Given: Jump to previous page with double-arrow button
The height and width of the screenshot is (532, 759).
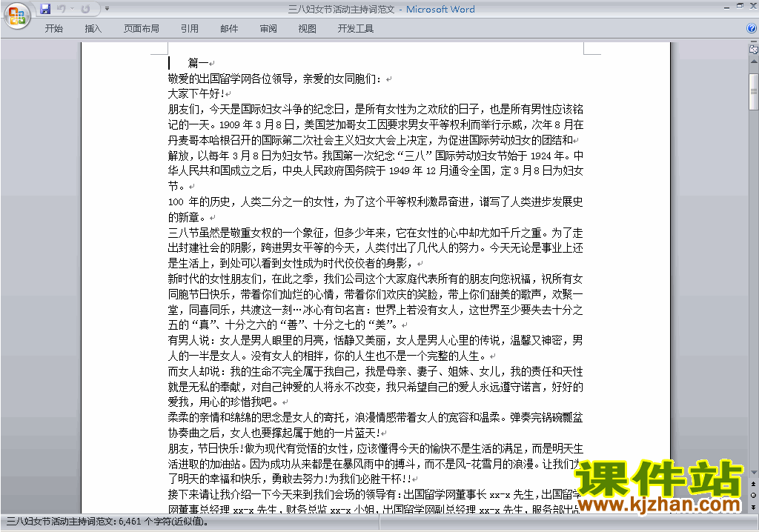Looking at the screenshot, I should pyautogui.click(x=754, y=484).
